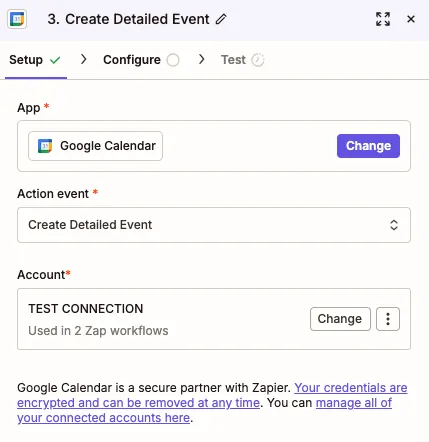Switch to the Test tab

coord(243,60)
